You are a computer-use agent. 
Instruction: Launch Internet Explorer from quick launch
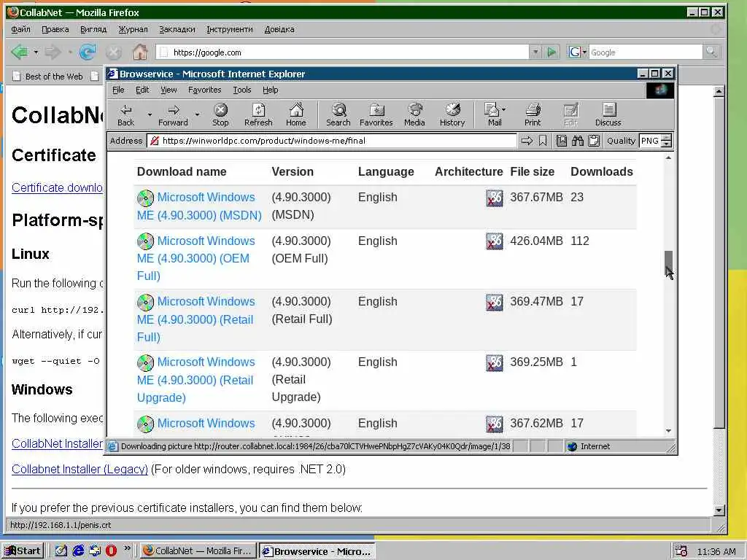click(78, 551)
